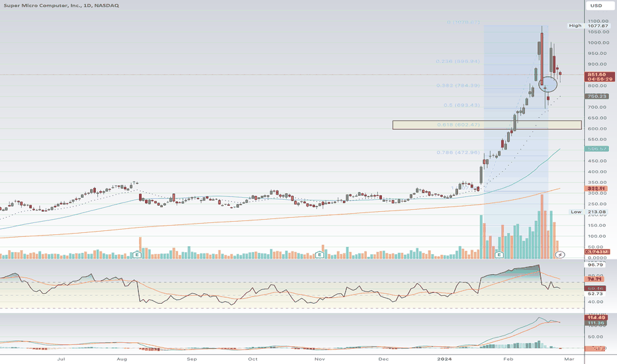617x364 pixels.
Task: Click the High 1077.87 price label
Action: click(589, 26)
